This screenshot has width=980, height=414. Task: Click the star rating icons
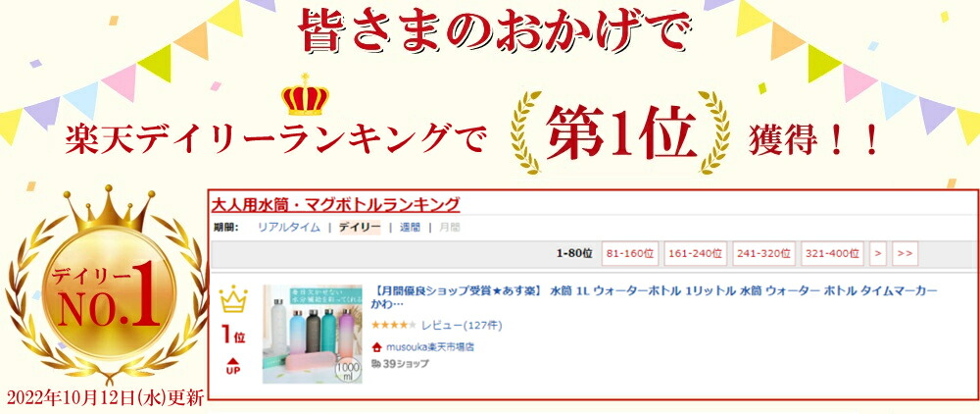(394, 325)
